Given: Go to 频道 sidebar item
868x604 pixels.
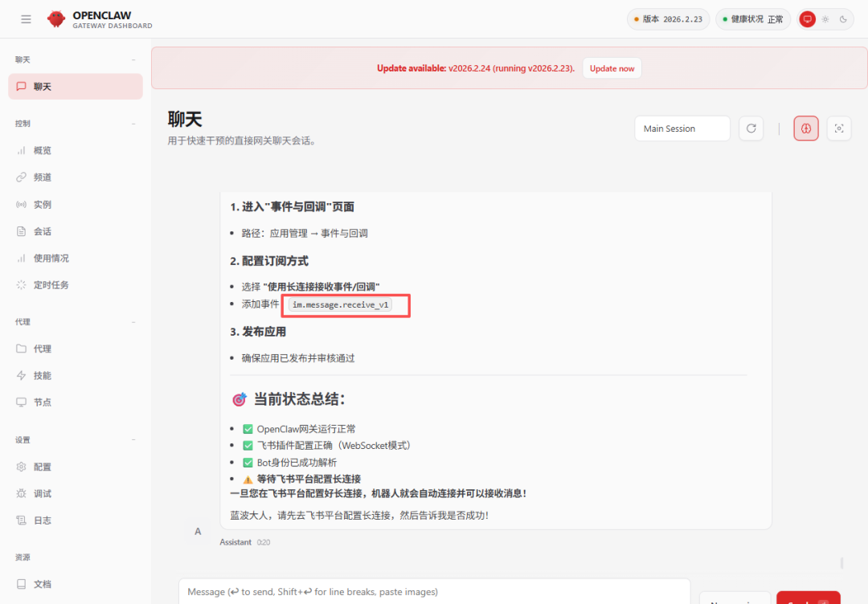Looking at the screenshot, I should (x=42, y=178).
